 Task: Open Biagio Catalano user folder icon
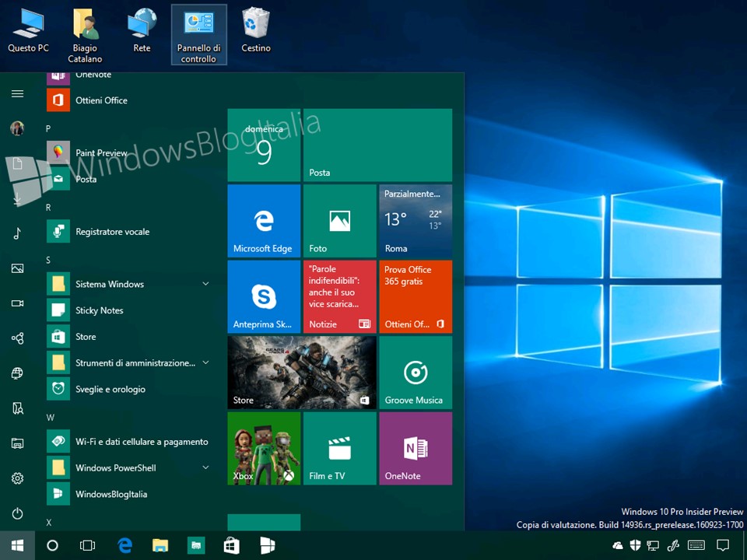tap(85, 36)
